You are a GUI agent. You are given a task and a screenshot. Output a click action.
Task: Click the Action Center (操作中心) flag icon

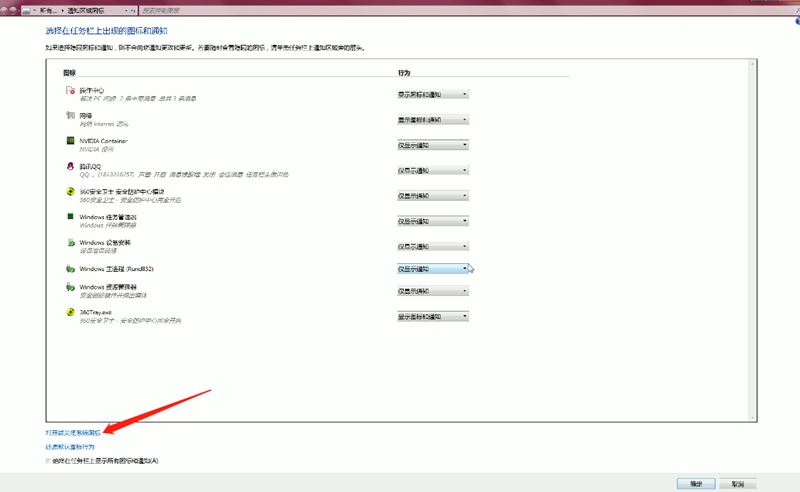click(70, 91)
